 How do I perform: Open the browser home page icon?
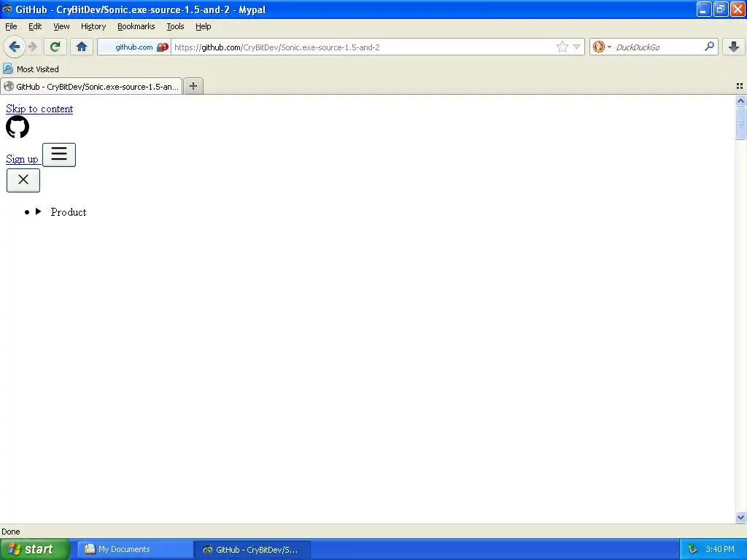click(x=82, y=47)
